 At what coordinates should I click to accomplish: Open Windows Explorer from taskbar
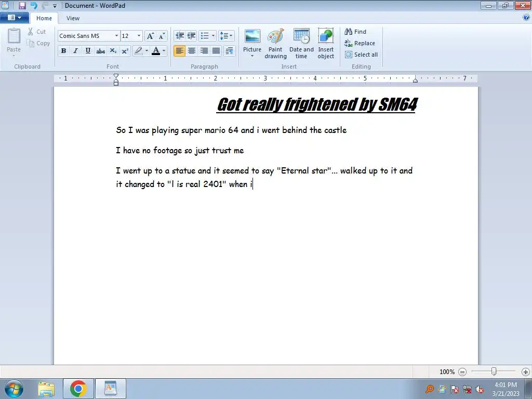(46, 389)
